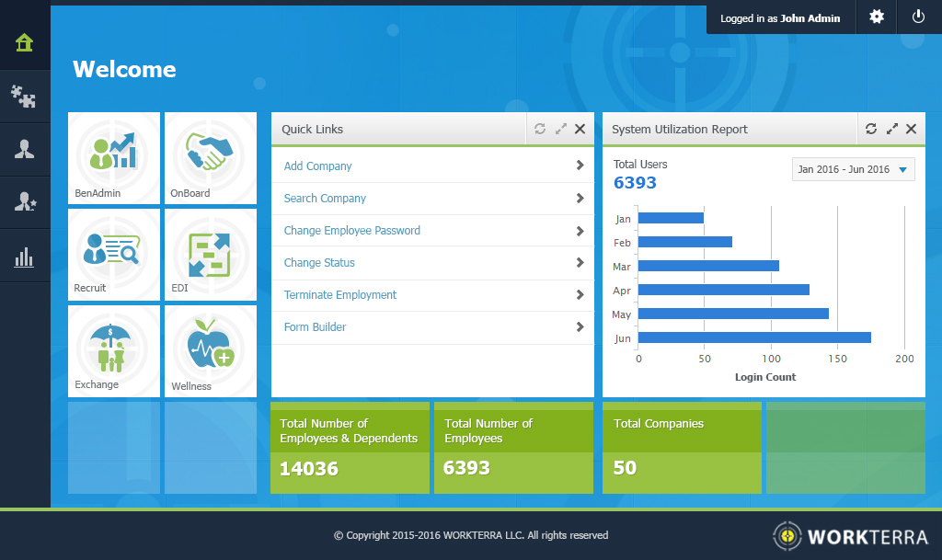Launch the Wellness apple tile
The height and width of the screenshot is (560, 942).
click(x=210, y=350)
